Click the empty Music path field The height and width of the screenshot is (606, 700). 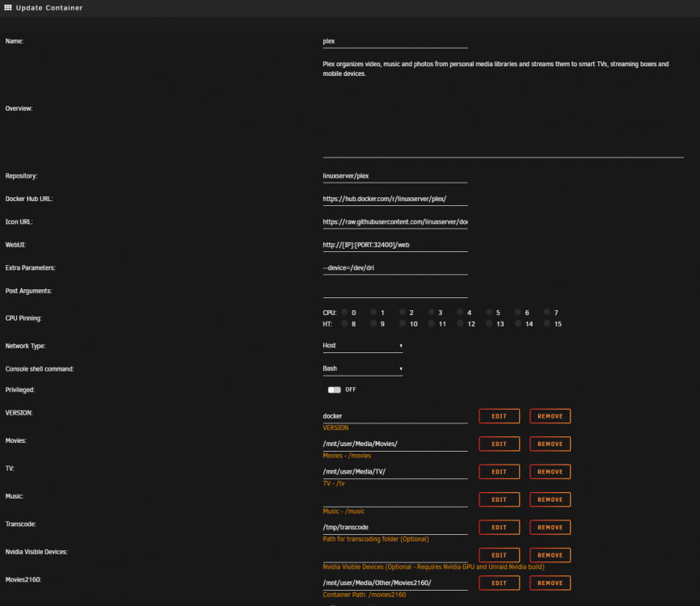(395, 499)
